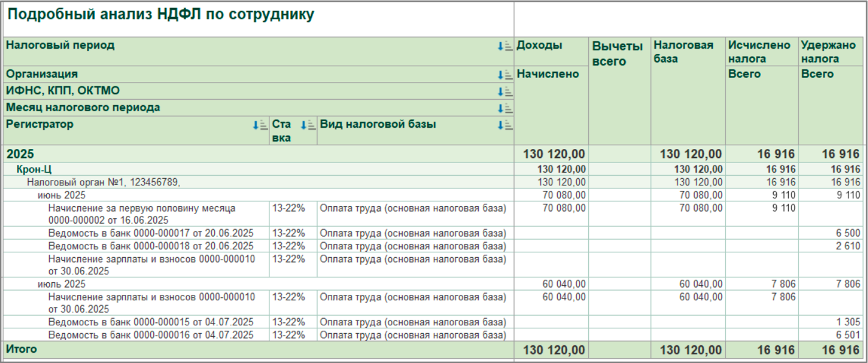
Task: Select 16 916 withheld total in Итого row
Action: click(x=832, y=350)
